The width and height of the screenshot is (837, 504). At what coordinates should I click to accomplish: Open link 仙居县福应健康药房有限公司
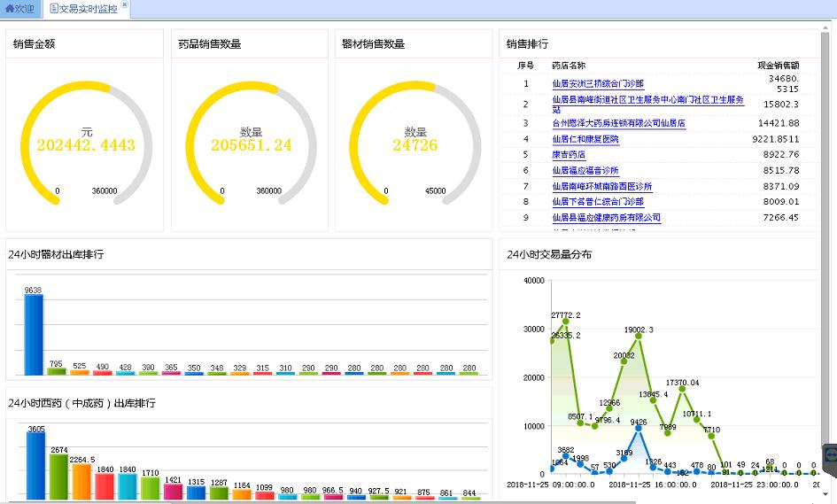pyautogui.click(x=607, y=218)
